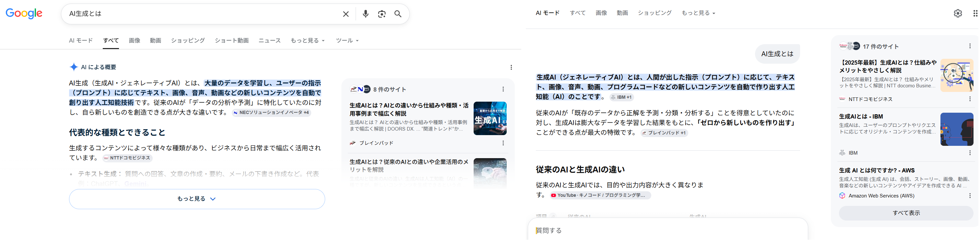Select the すべて tab under search box
Viewport: 980px width, 240px height.
click(111, 40)
